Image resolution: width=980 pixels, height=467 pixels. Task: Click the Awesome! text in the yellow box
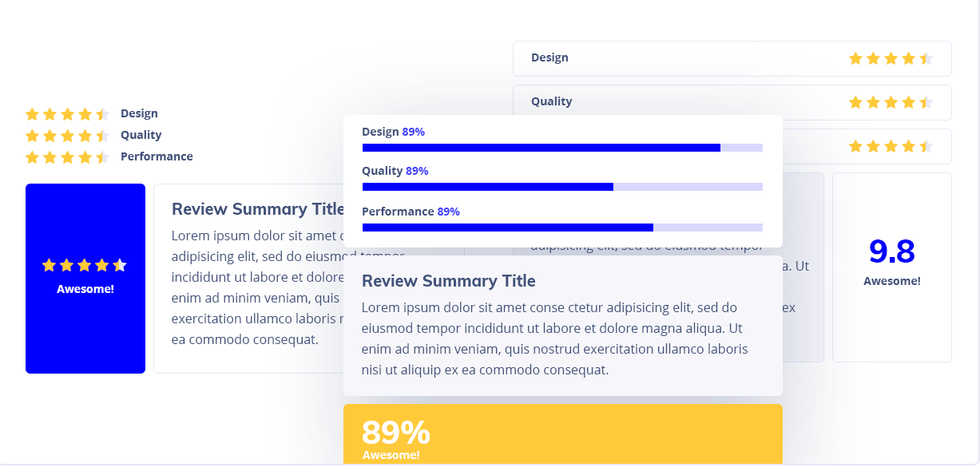pyautogui.click(x=391, y=455)
